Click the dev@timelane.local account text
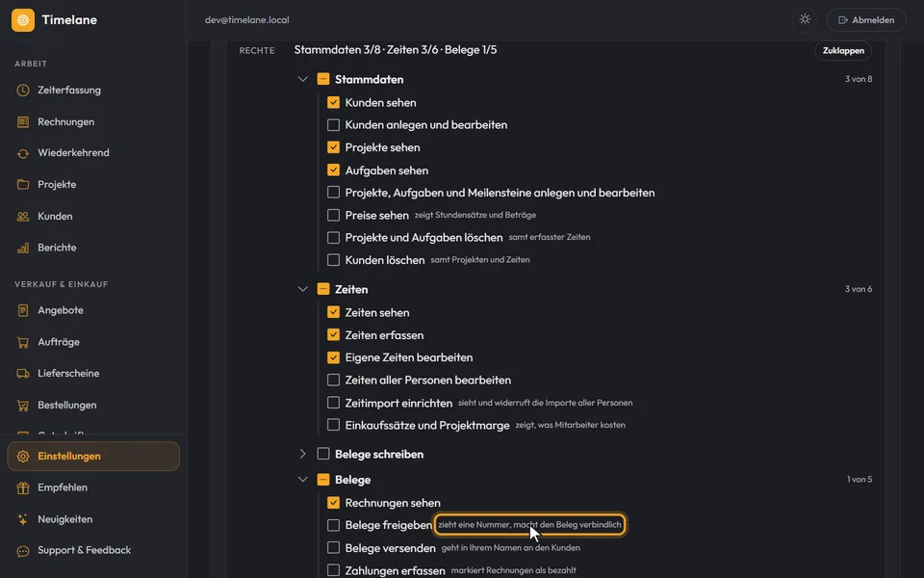 [x=247, y=20]
